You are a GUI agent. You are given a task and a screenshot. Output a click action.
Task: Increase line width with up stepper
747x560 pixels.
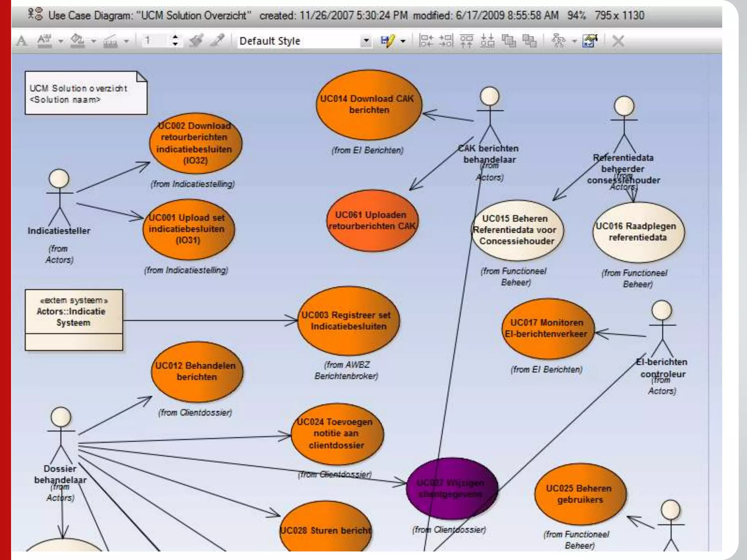tap(175, 37)
